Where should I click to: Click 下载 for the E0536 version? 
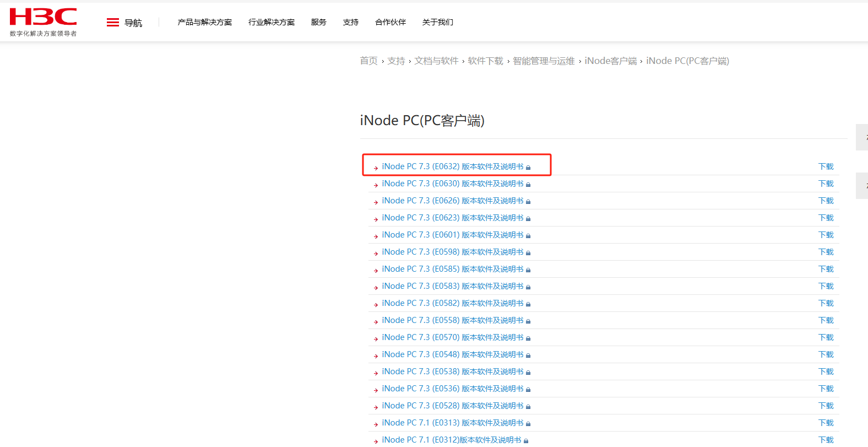pyautogui.click(x=826, y=389)
